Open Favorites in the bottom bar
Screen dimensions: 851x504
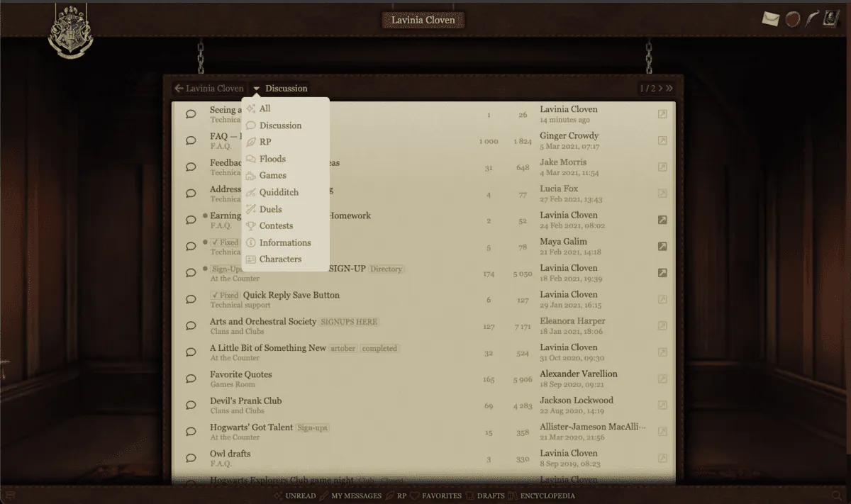point(436,495)
